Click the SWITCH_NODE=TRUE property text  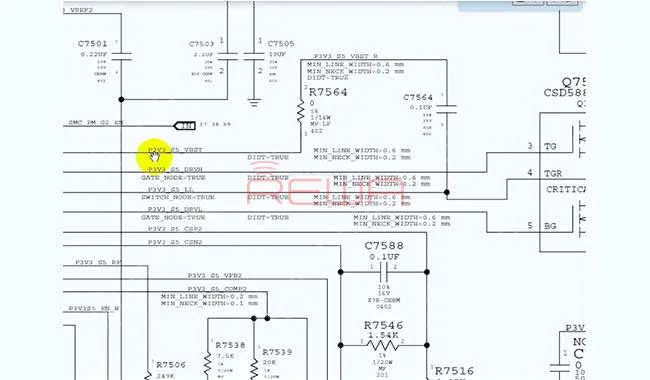178,197
